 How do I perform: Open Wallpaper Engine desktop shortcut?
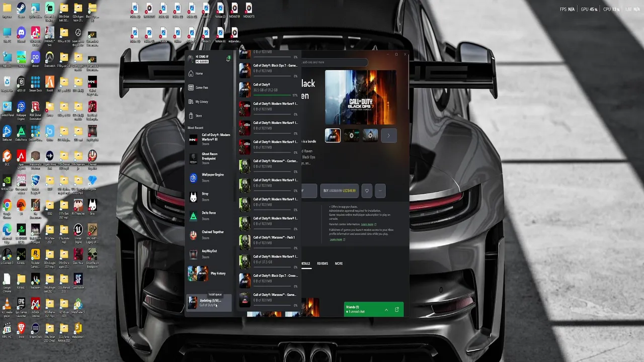coord(21,108)
